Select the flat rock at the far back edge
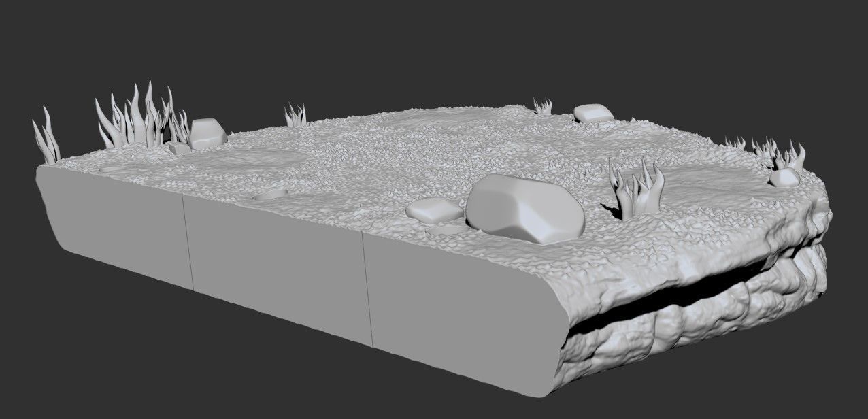868x419 pixels. coord(593,113)
